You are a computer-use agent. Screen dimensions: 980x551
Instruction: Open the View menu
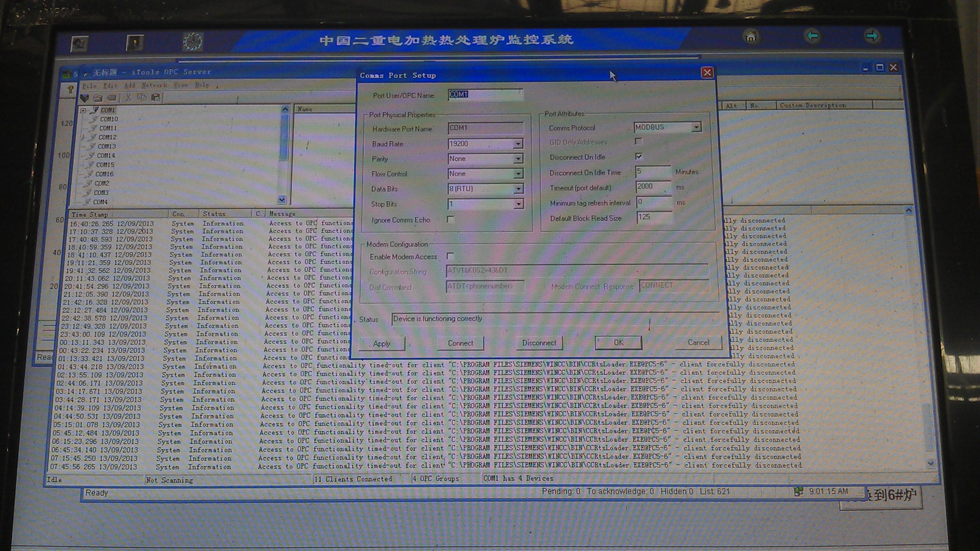(x=180, y=85)
